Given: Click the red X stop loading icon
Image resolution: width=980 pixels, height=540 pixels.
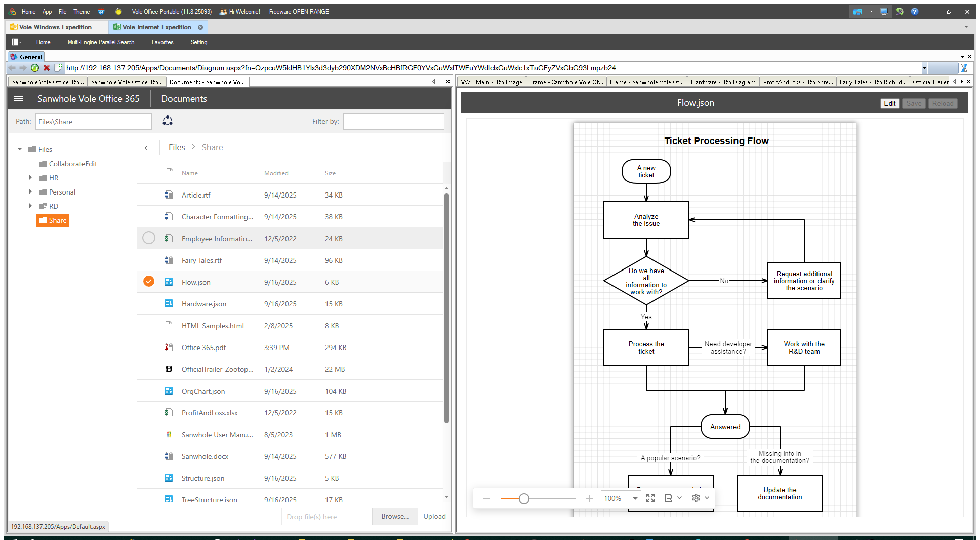Looking at the screenshot, I should tap(47, 68).
